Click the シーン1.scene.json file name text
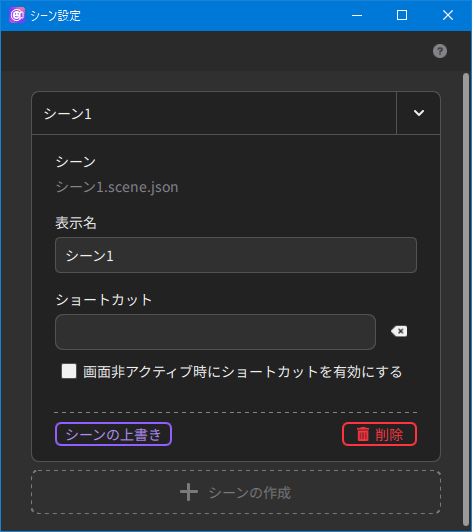472x532 pixels. pyautogui.click(x=117, y=187)
